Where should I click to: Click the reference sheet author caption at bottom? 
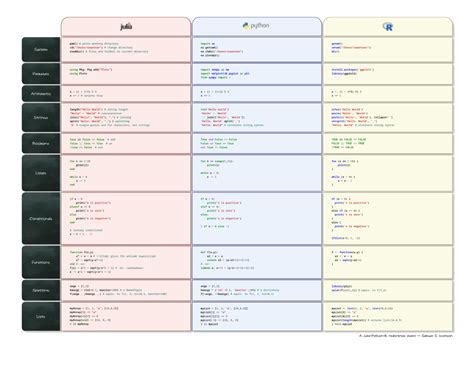(406, 336)
